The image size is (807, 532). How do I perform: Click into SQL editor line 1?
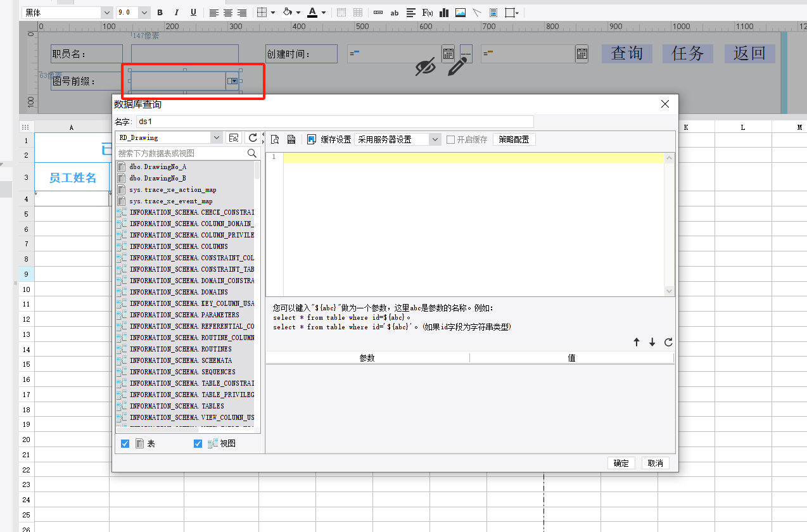(x=474, y=157)
